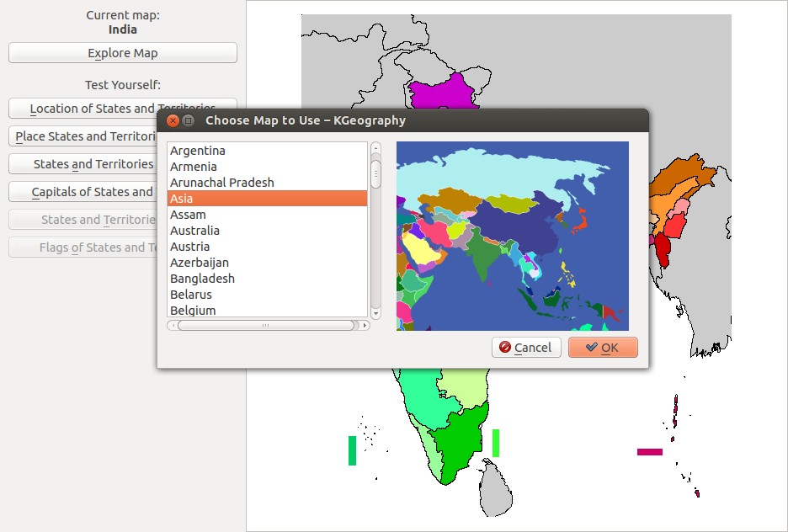Click the list scroll up arrow

[x=375, y=147]
